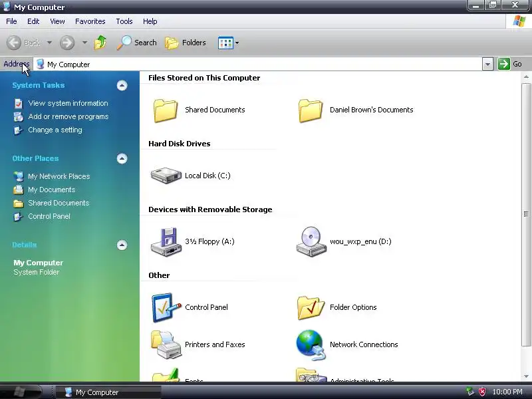The width and height of the screenshot is (532, 399).
Task: Open the Folder Options icon
Action: pos(311,307)
